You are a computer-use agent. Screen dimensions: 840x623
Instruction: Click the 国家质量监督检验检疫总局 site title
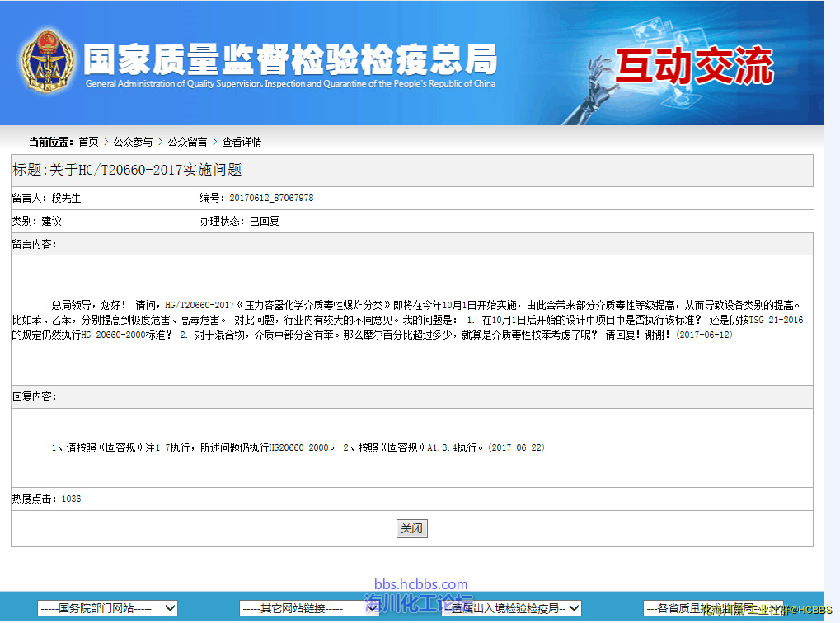(290, 59)
